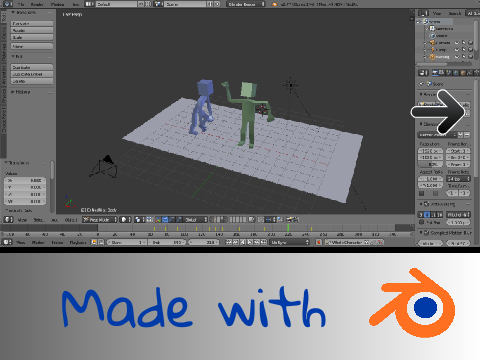Screen dimensions: 480x360
Task: Click the Scale button
Action: 32,37
